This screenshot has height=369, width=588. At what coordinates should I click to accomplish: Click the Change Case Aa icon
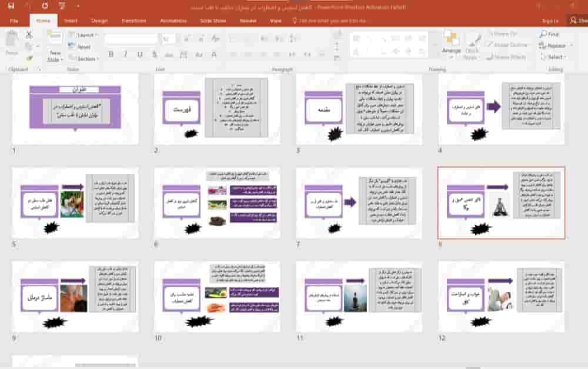click(199, 55)
